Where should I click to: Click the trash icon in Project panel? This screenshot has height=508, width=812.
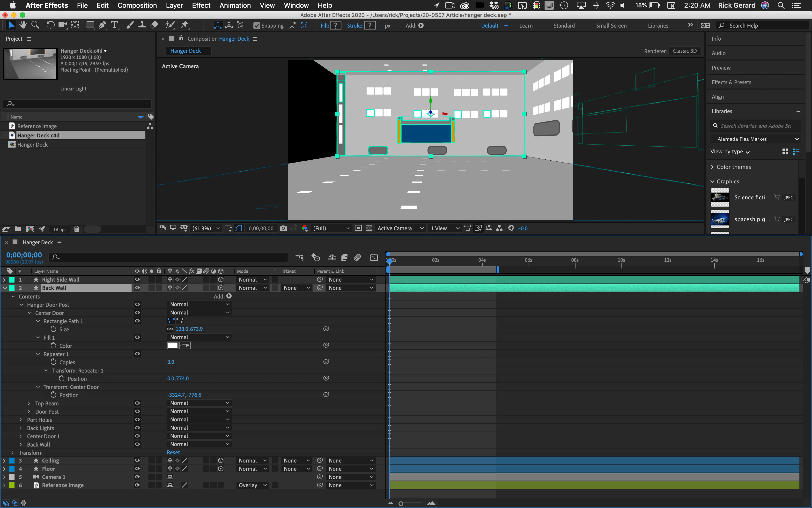point(77,229)
